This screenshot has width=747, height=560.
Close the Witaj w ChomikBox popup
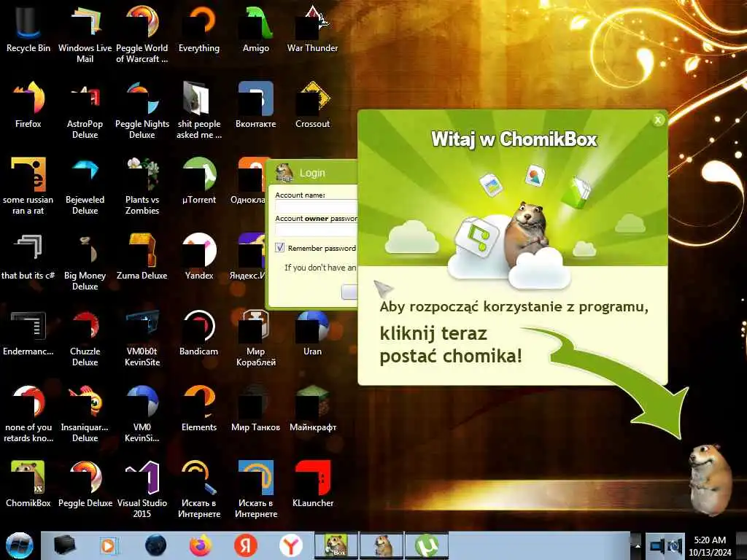pos(658,120)
